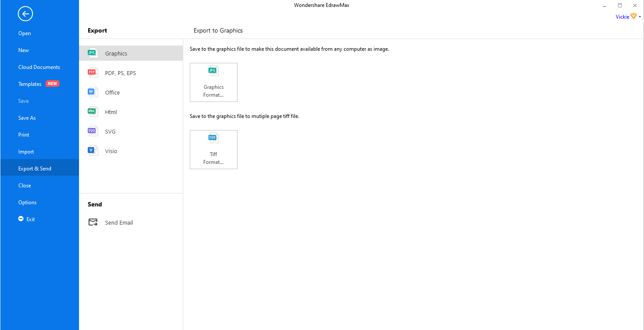Screen dimensions: 644x330
Task: Select the SVG export label
Action: (x=110, y=132)
